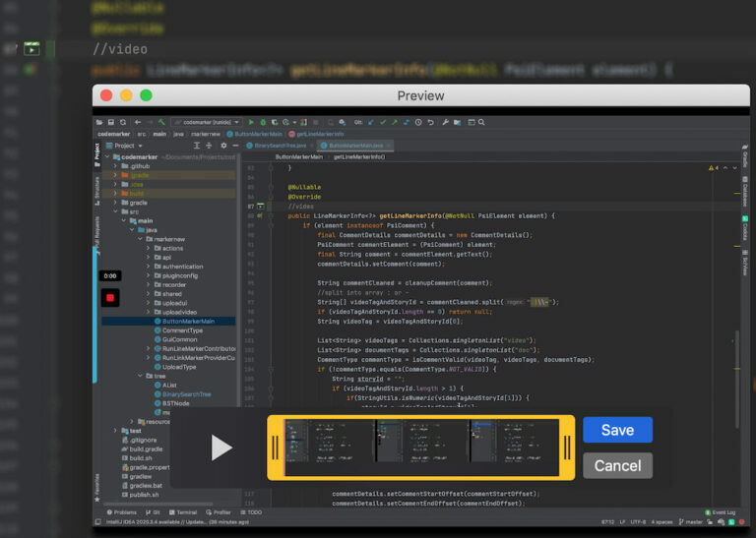This screenshot has height=538, width=756.
Task: Open Settings via the wrench icon
Action: click(445, 122)
